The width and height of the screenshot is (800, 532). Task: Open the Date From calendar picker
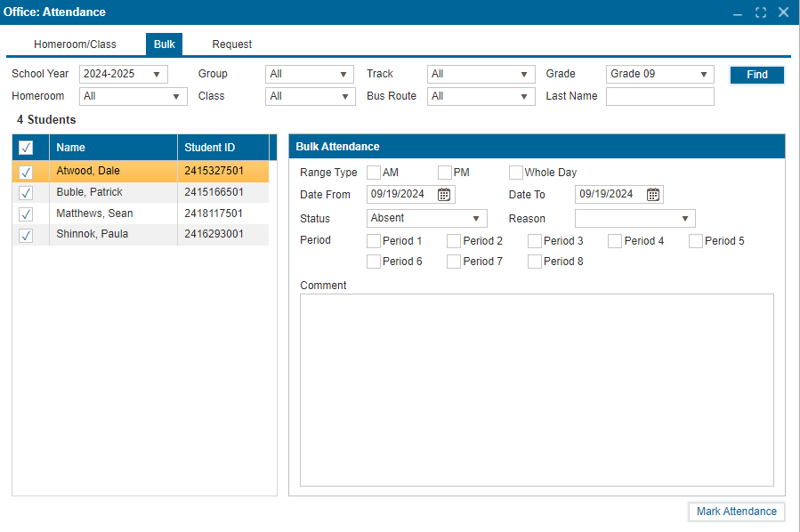click(444, 195)
